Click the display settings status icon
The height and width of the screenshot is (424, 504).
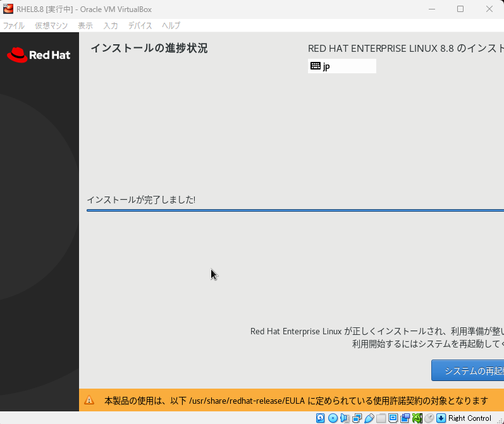click(x=393, y=418)
